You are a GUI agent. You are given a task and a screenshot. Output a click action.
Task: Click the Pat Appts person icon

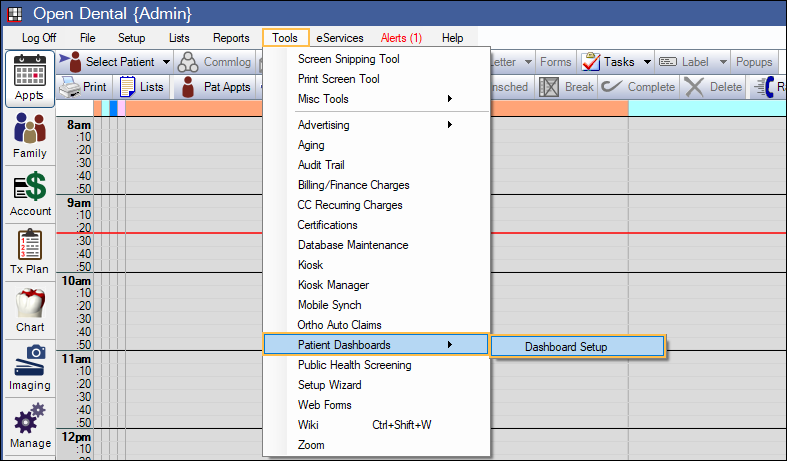coord(188,87)
